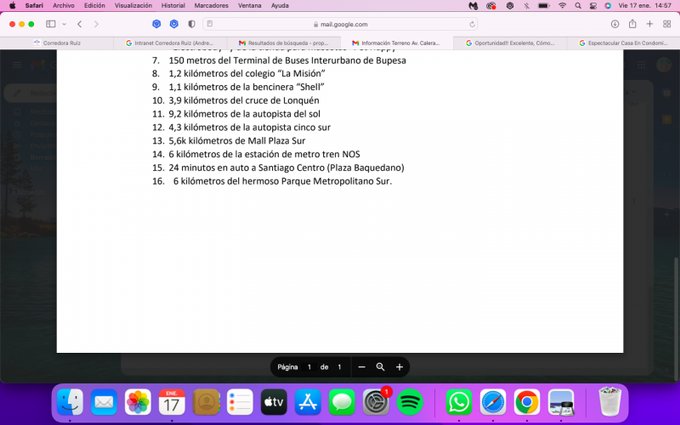The width and height of the screenshot is (680, 425).
Task: Zoom in the PDF with plus button
Action: 399,367
